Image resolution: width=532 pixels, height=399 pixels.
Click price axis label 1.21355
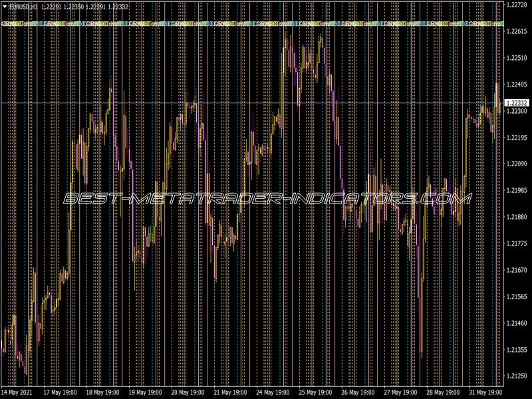(517, 350)
